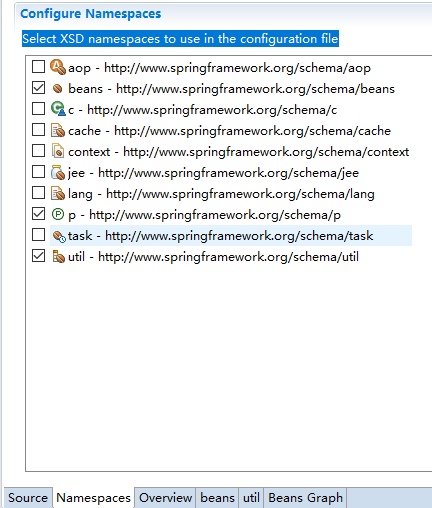The height and width of the screenshot is (508, 432).
Task: Tick the cache namespace checkbox
Action: coord(38,130)
